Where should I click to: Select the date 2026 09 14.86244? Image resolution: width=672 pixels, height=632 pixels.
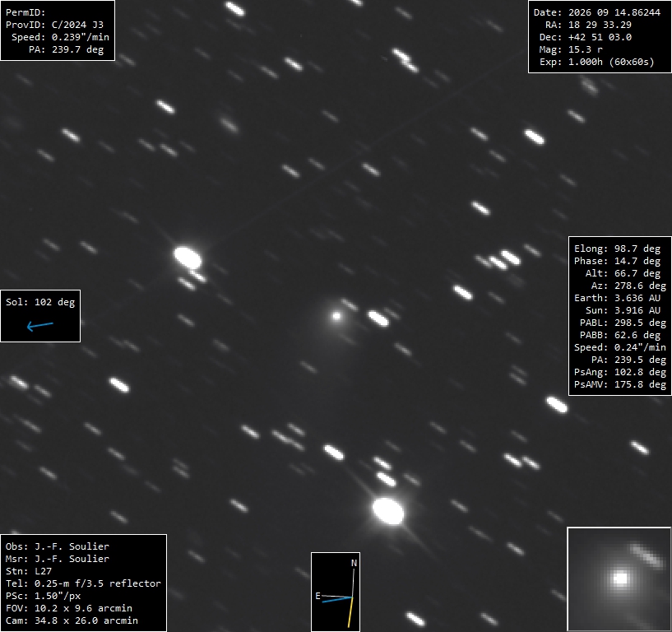(x=614, y=12)
